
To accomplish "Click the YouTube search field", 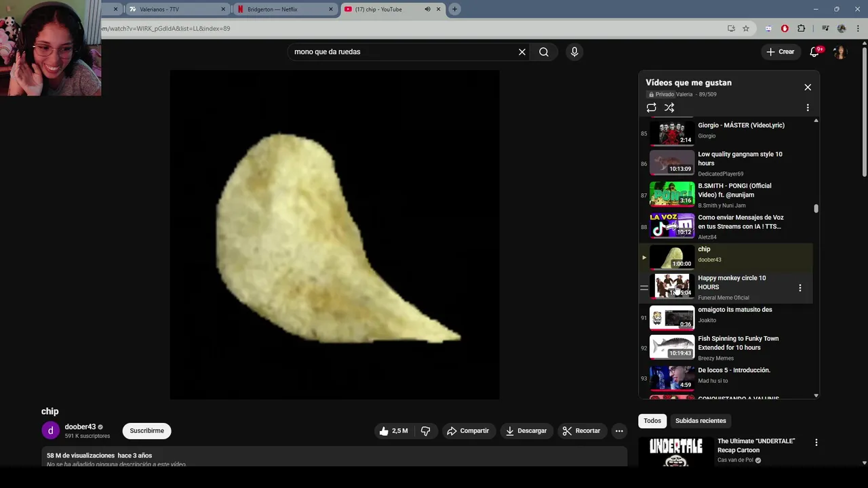I will (403, 52).
